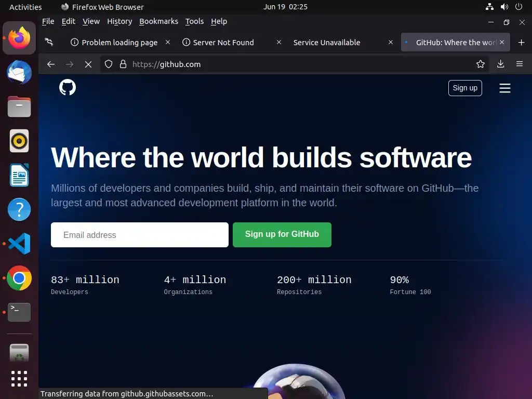This screenshot has width=532, height=399.
Task: Click the '4+ million' Organizations statistic
Action: point(195,285)
